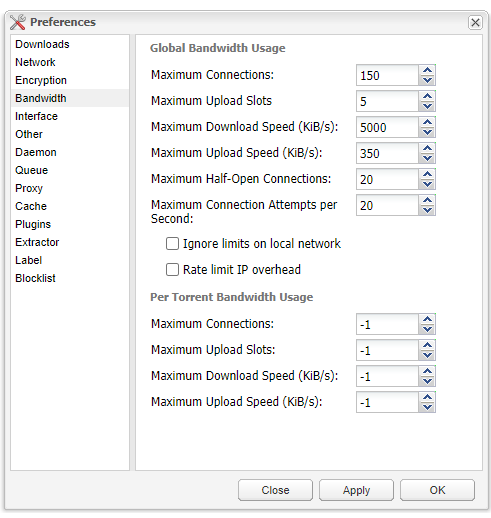Increase Maximum Half-Open Connections value

[427, 174]
